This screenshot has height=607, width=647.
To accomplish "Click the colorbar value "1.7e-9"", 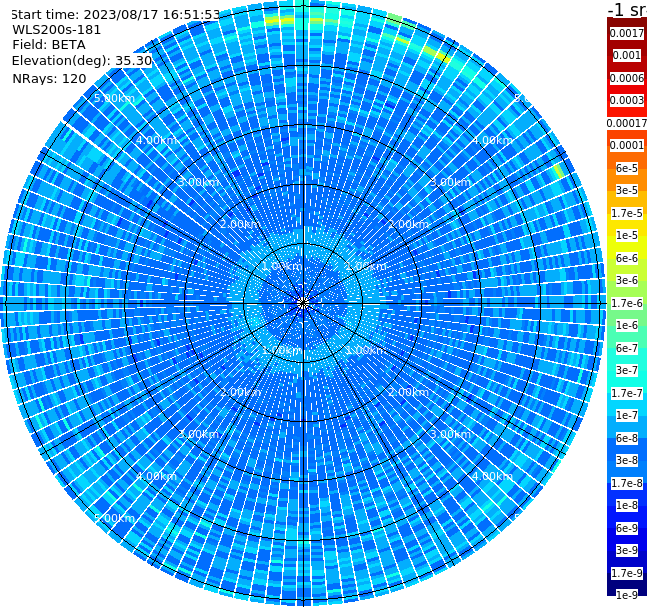I will [x=627, y=573].
